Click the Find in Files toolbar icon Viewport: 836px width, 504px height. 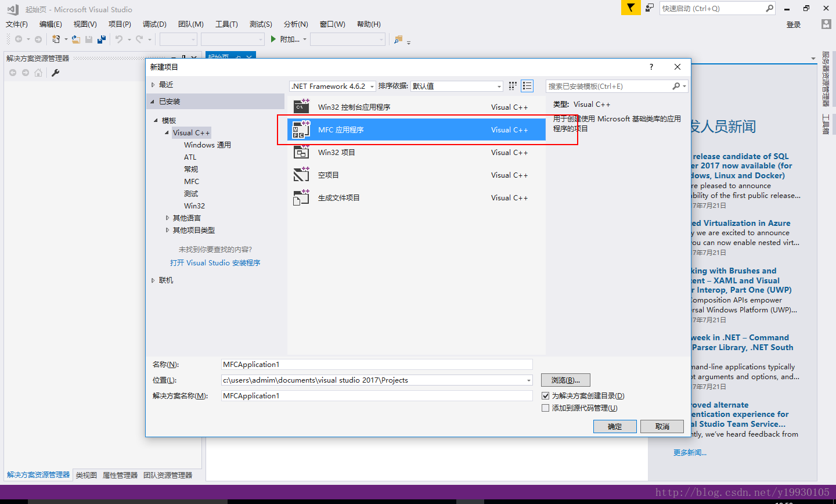398,39
